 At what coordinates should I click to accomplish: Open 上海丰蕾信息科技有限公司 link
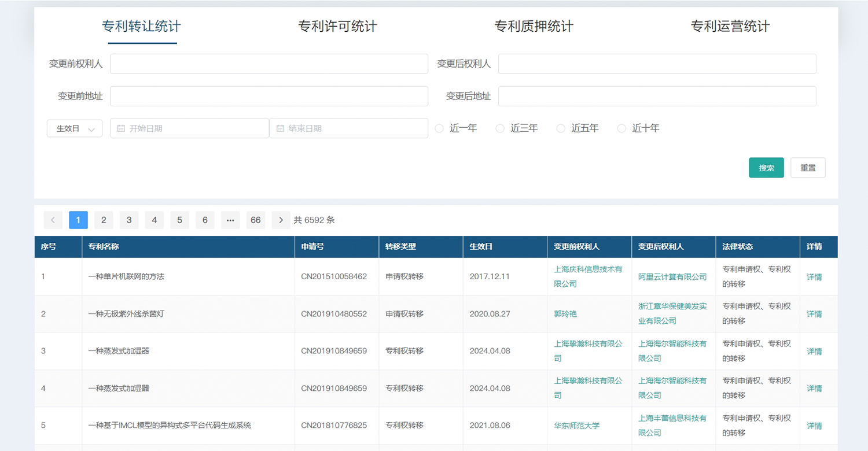672,425
